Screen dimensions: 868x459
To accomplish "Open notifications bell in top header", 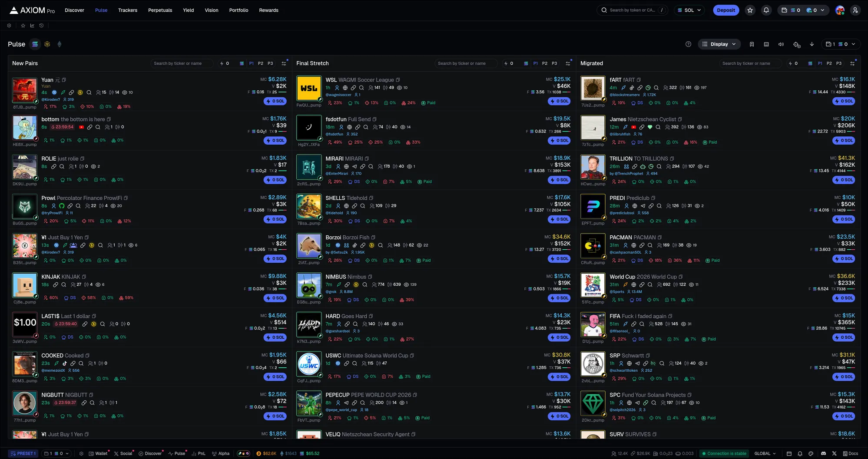I will click(x=766, y=10).
